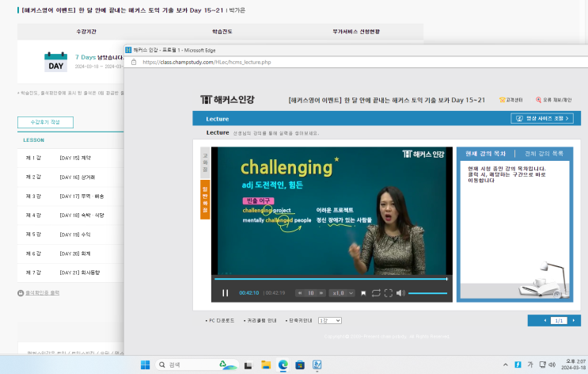
Task: Open lesson 제 2 강 [DAY 16] 상거래
Action: pos(70,177)
